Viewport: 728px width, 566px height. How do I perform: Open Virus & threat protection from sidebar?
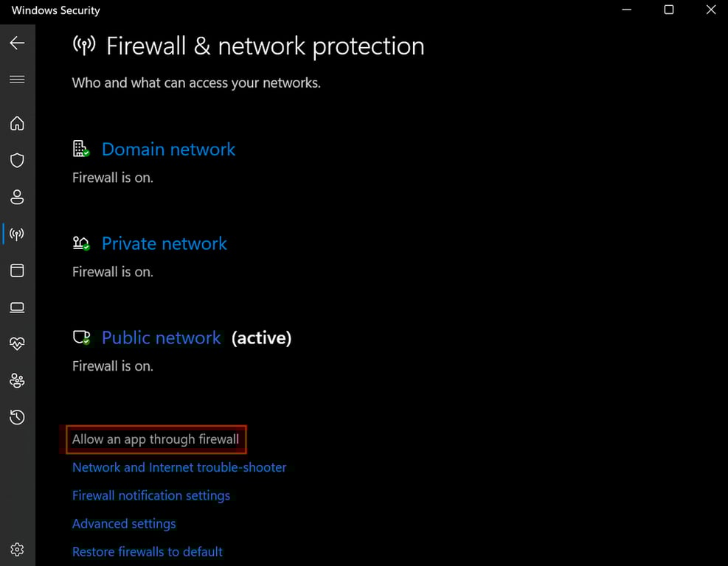click(17, 160)
